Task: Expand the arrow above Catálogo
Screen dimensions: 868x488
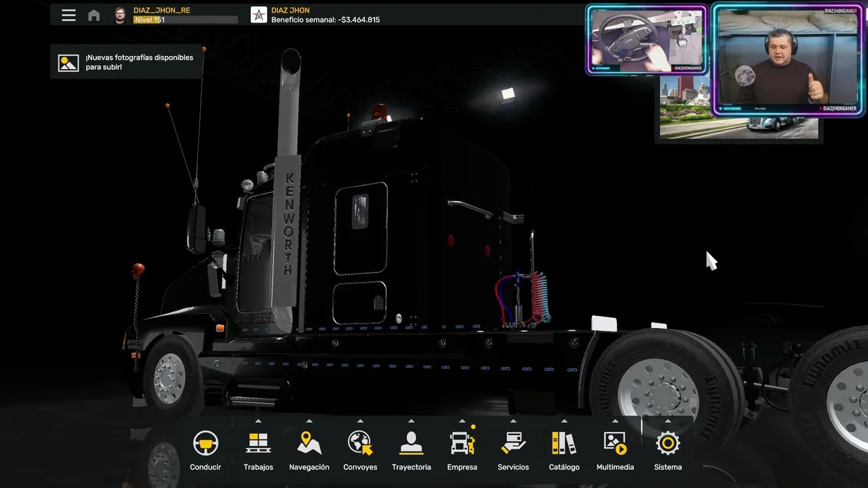Action: pyautogui.click(x=564, y=421)
